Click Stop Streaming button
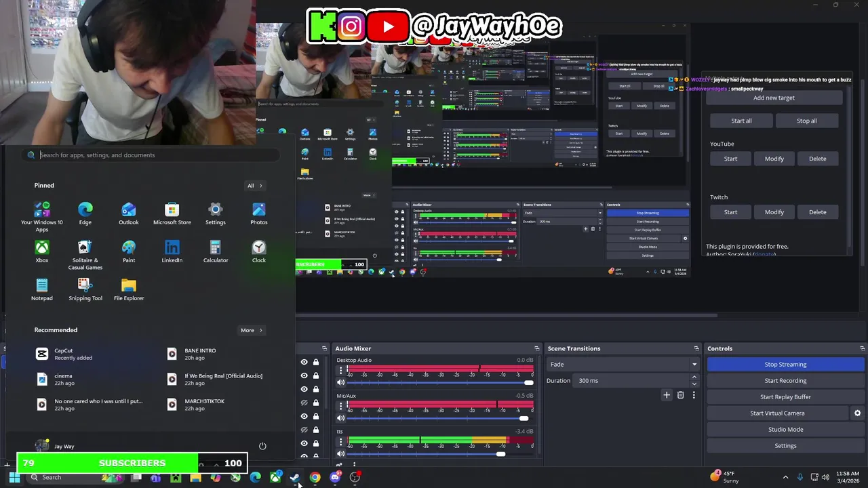This screenshot has height=488, width=868. point(785,364)
